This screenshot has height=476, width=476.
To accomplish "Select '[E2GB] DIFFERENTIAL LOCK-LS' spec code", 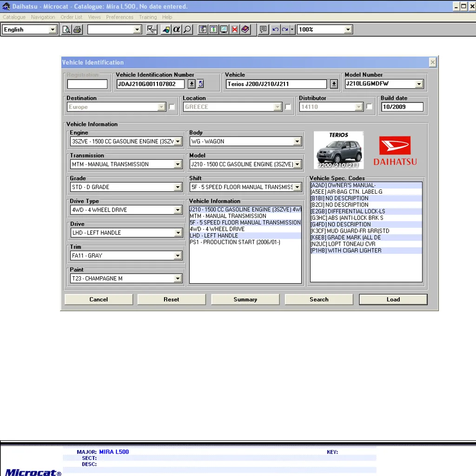I will pos(366,211).
